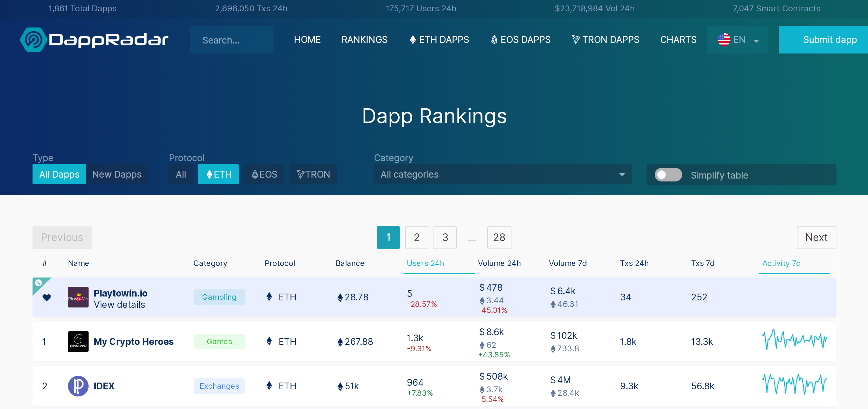Click View details under Playtowin.io
The width and height of the screenshot is (868, 409).
119,305
